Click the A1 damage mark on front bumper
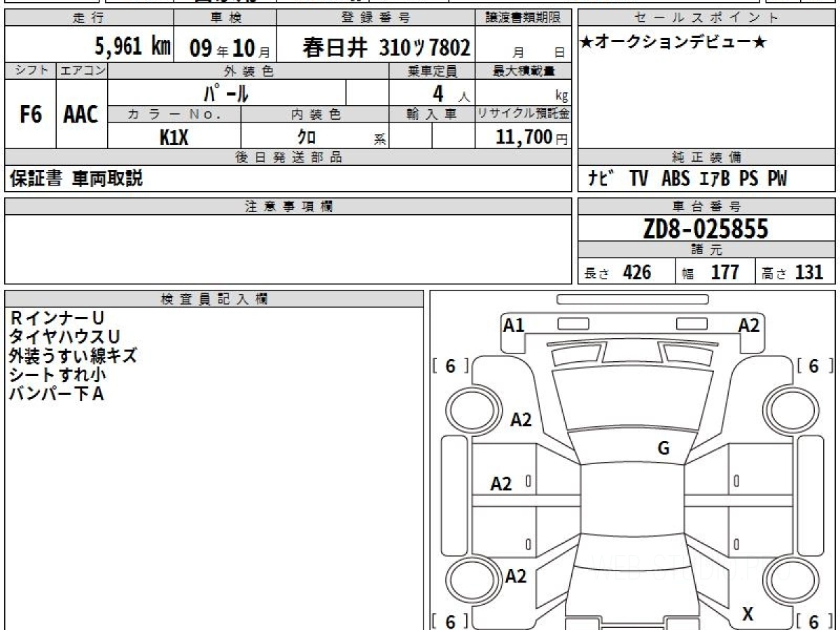The width and height of the screenshot is (840, 630). coord(514,325)
